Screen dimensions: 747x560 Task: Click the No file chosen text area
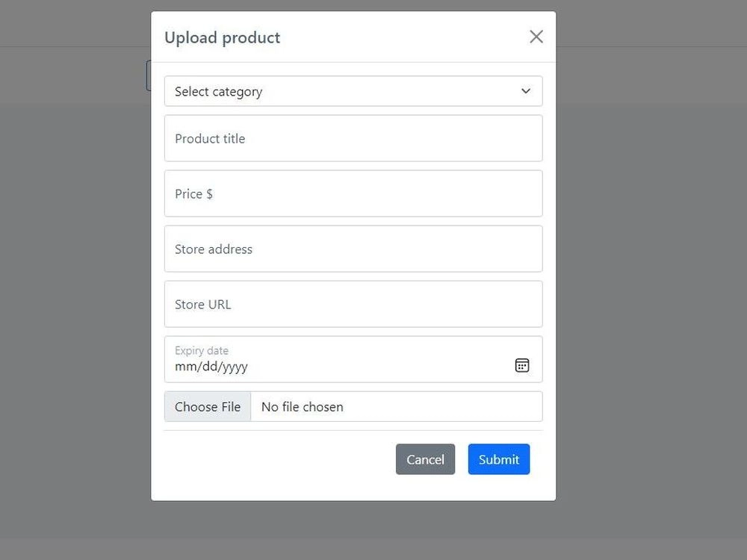[x=302, y=407]
